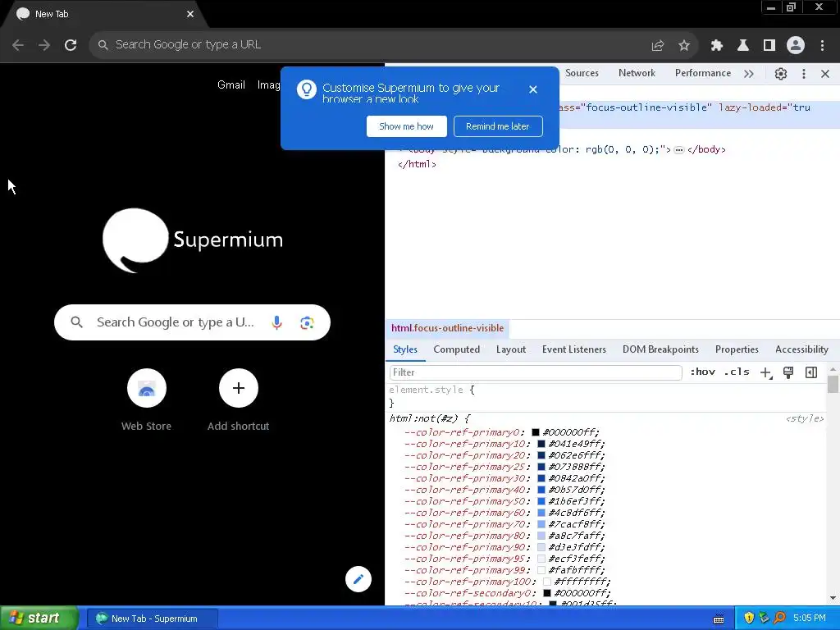This screenshot has height=630, width=840.
Task: Open the Computed styles tab
Action: (456, 349)
